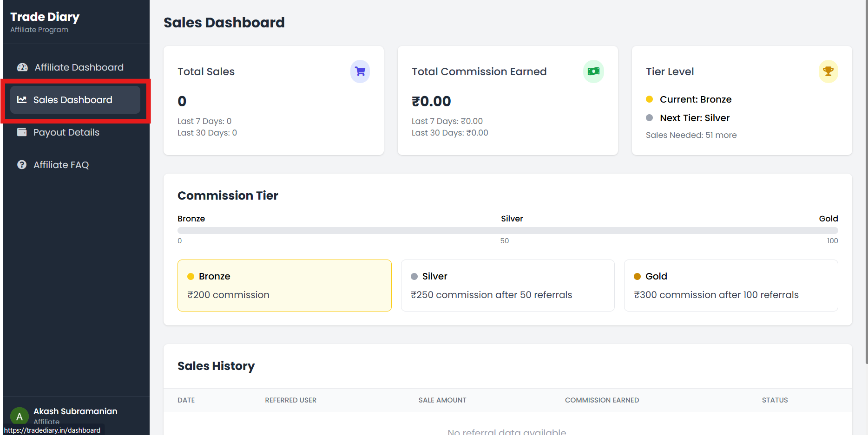Click the '₹250 commission after 50 referrals' text
868x435 pixels.
(x=492, y=295)
